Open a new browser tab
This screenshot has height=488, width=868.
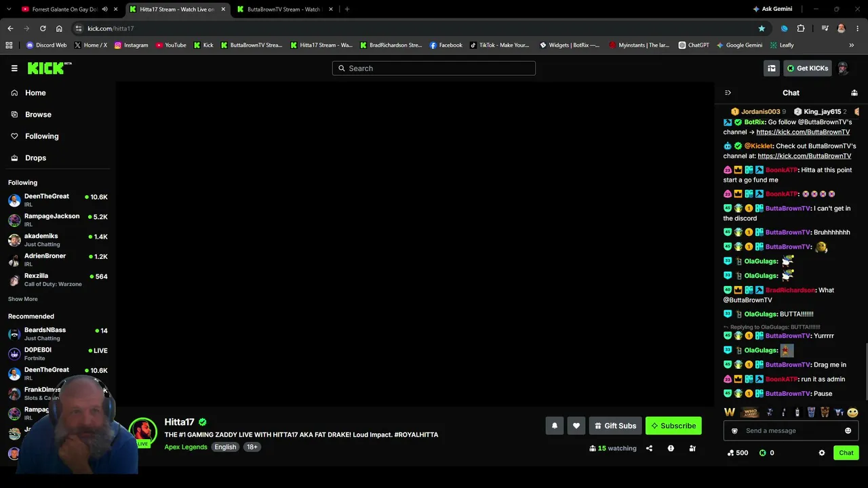pyautogui.click(x=347, y=9)
